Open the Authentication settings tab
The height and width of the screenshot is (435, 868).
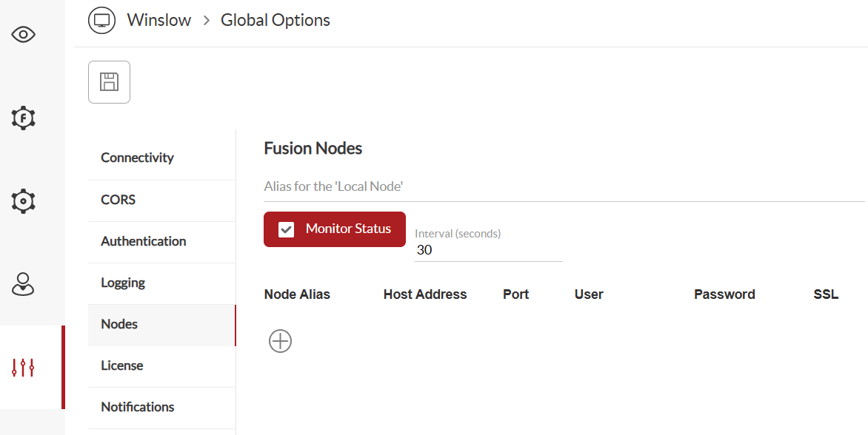pyautogui.click(x=161, y=242)
